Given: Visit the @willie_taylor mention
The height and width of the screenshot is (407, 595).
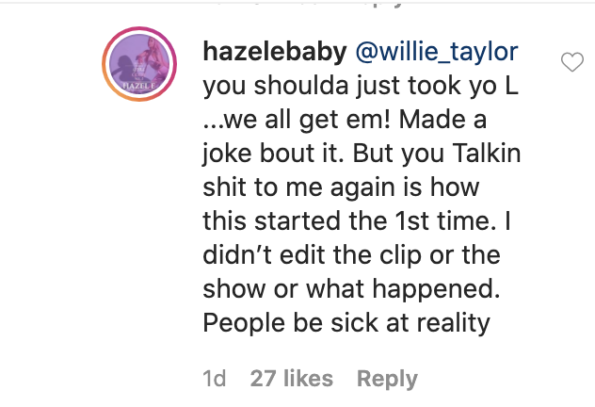Looking at the screenshot, I should (x=437, y=52).
